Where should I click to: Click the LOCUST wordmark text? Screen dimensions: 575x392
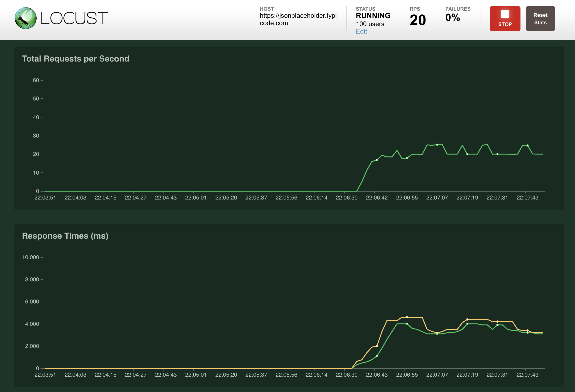pos(74,18)
